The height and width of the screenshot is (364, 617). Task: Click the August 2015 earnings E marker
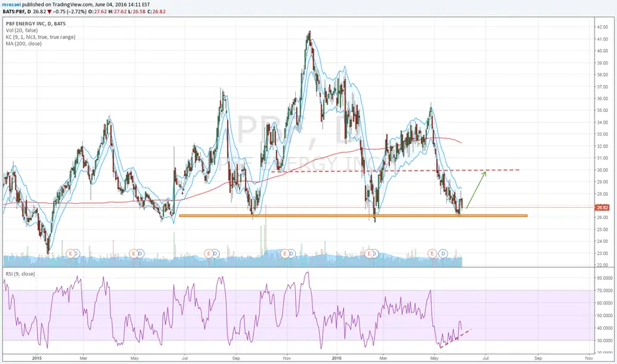209,253
